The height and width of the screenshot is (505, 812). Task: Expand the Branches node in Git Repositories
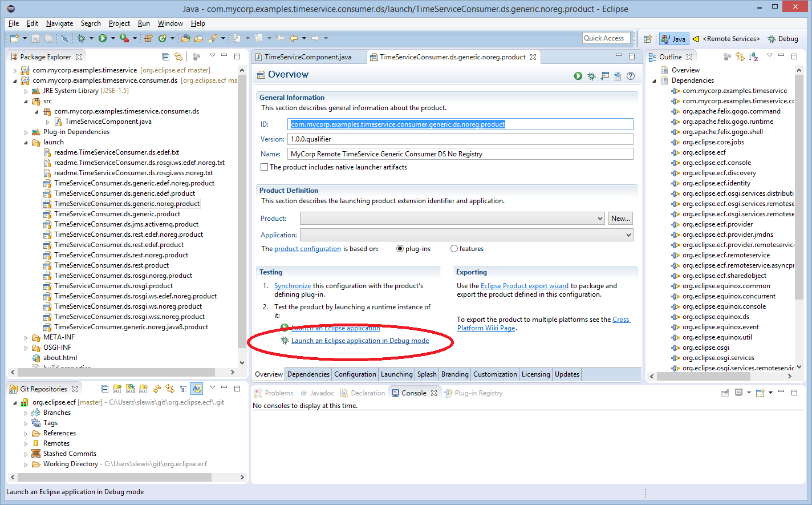[x=26, y=413]
